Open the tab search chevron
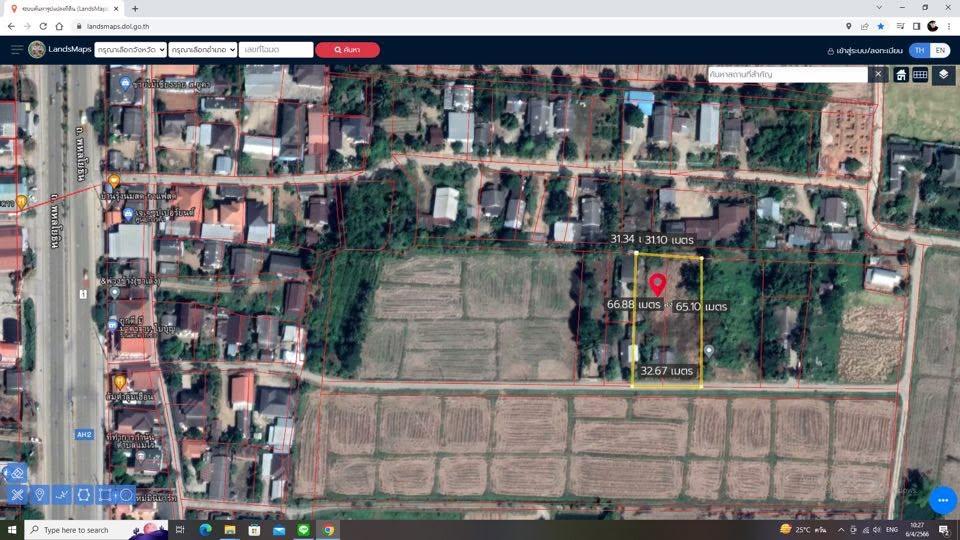 tap(879, 7)
